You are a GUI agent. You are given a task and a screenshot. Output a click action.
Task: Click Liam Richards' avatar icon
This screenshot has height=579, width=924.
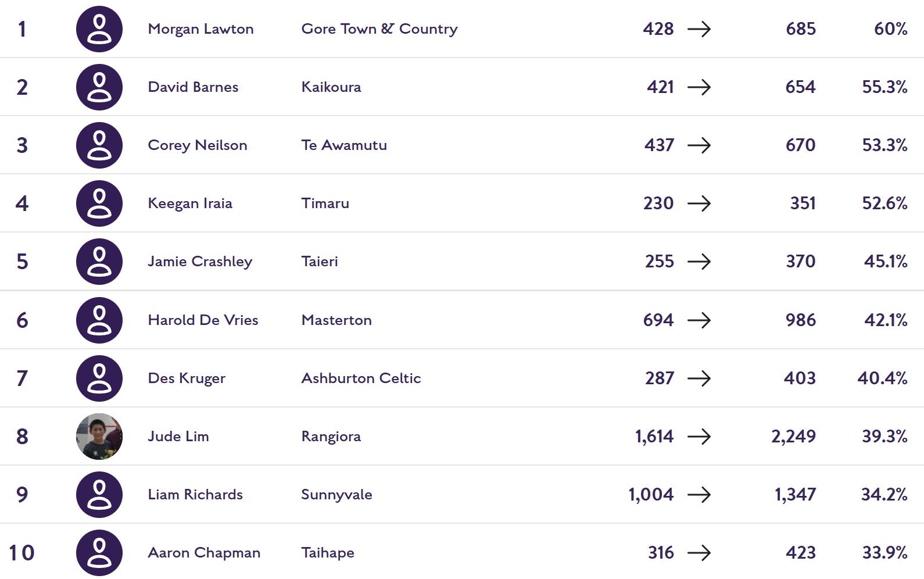point(99,495)
